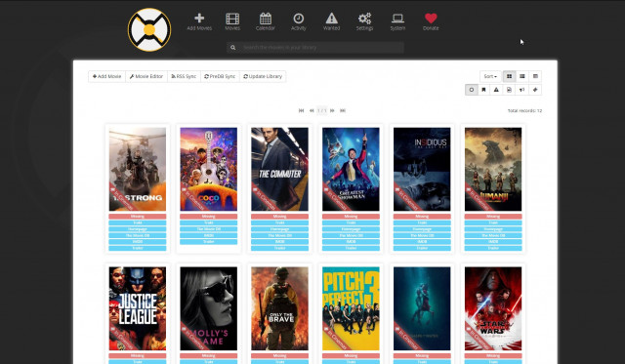This screenshot has height=364, width=625.
Task: Click the Radarr logo
Action: click(149, 30)
